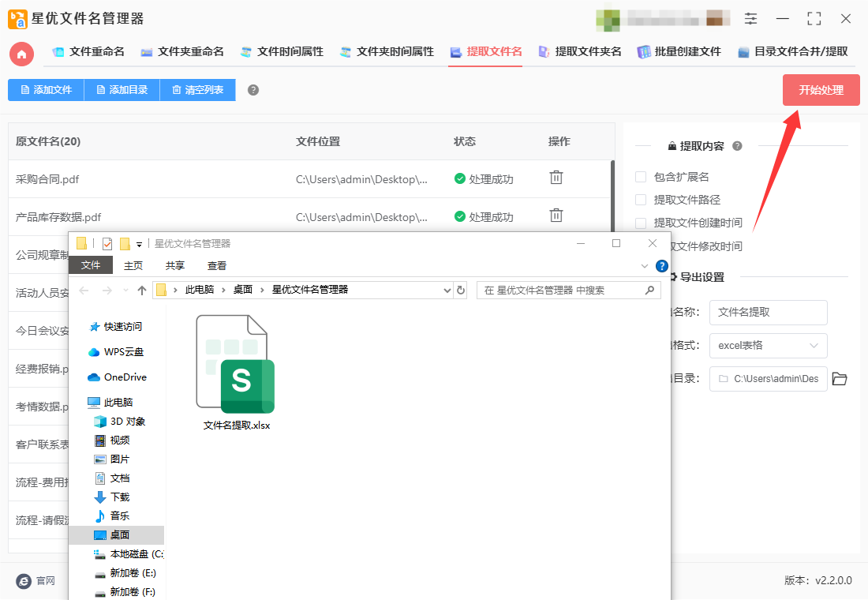The image size is (868, 600).
Task: Enable 包含扩展名 checkbox
Action: [641, 177]
